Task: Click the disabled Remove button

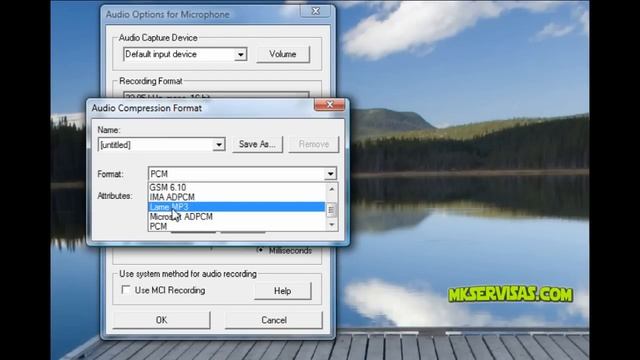Action: tap(313, 144)
